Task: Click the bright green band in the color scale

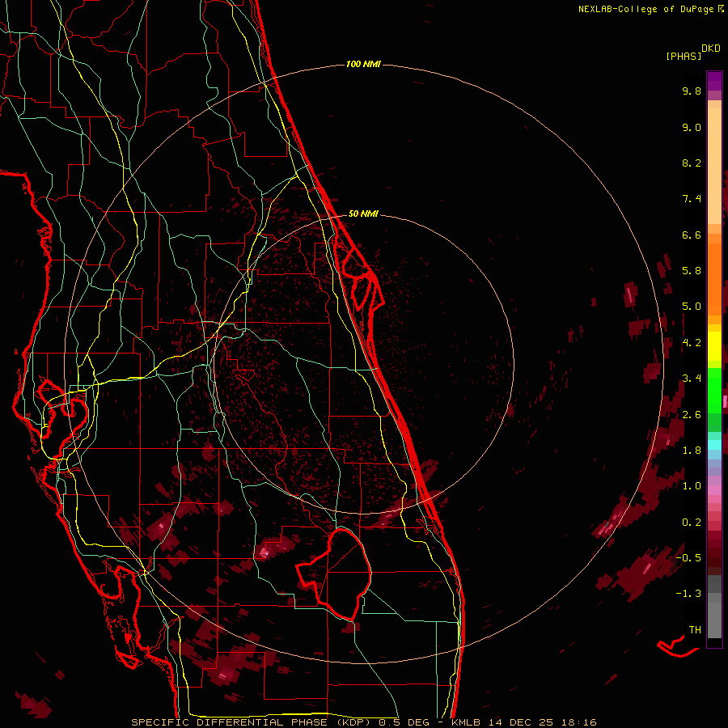Action: [x=714, y=390]
